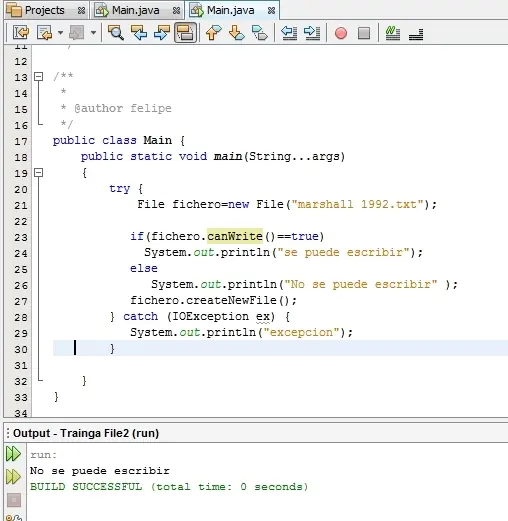
Task: Close the active Main.java tab
Action: tap(271, 11)
